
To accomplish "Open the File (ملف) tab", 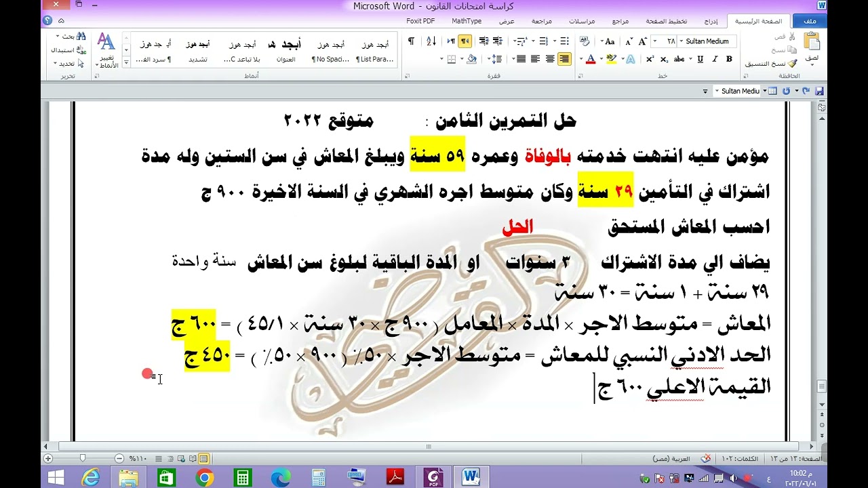I will pyautogui.click(x=810, y=21).
